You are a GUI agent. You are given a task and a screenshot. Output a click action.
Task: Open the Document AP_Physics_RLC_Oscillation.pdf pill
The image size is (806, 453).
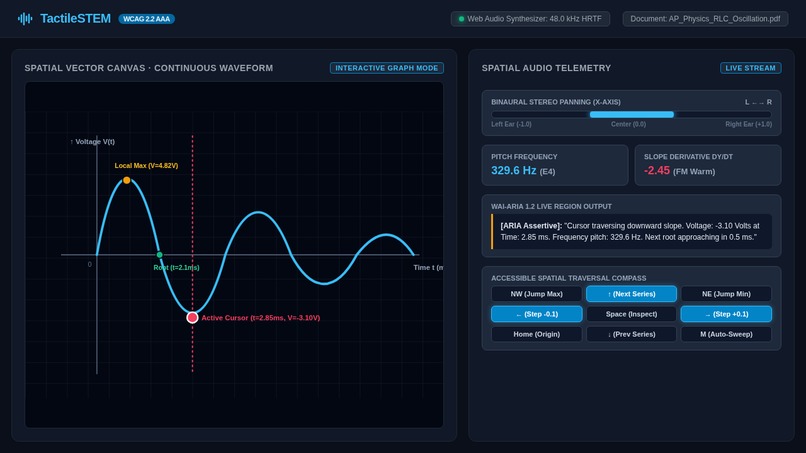pyautogui.click(x=705, y=19)
